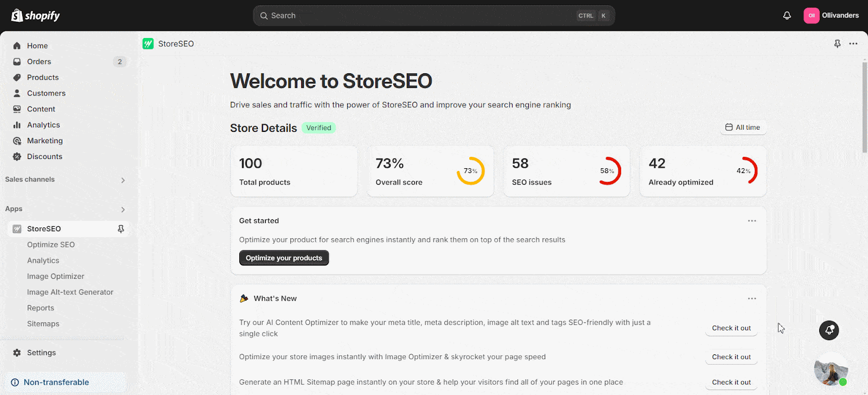Viewport: 868px width, 395px height.
Task: Click the page vertical scrollbar
Action: (865, 107)
